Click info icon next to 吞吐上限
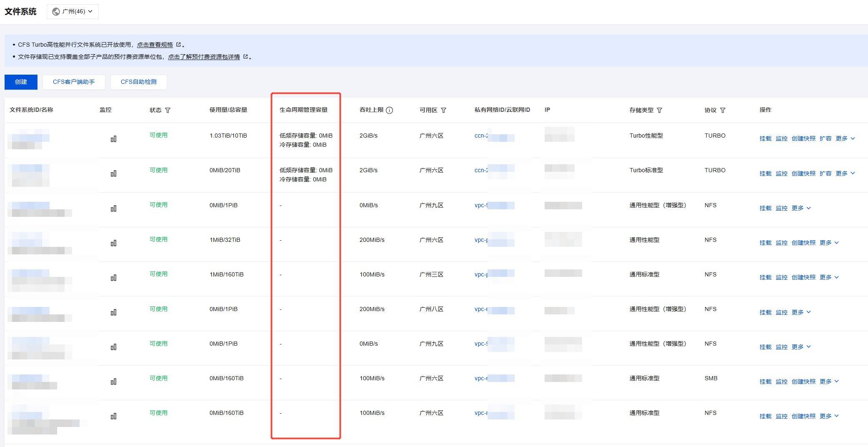This screenshot has width=868, height=447. click(389, 110)
